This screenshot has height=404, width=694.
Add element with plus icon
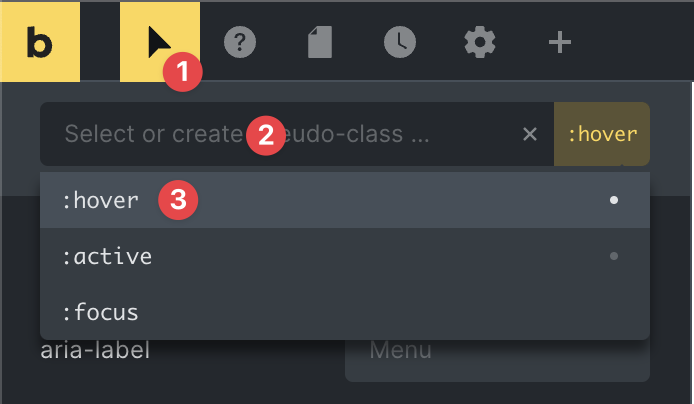tap(560, 42)
